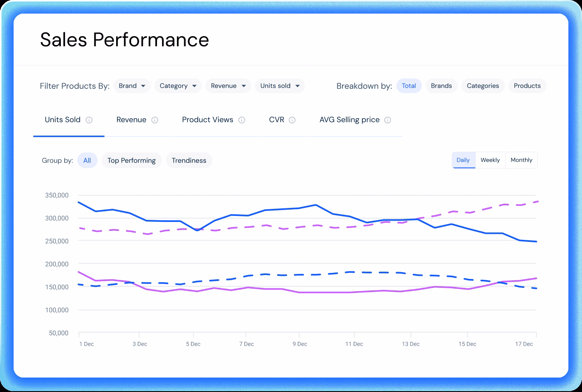Open the Revenue filter dropdown
Viewport: 582px width, 392px height.
point(228,86)
